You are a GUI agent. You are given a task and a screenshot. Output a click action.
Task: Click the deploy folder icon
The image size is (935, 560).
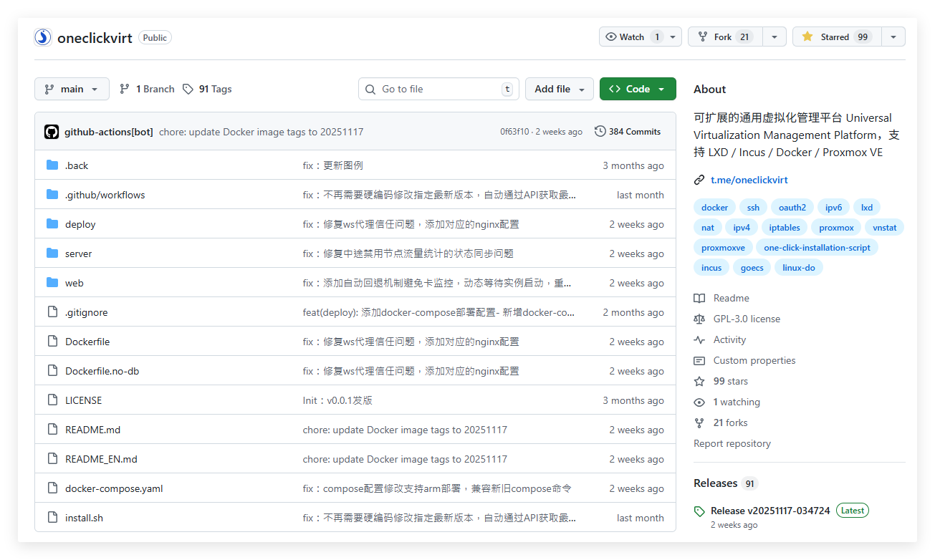click(x=52, y=224)
